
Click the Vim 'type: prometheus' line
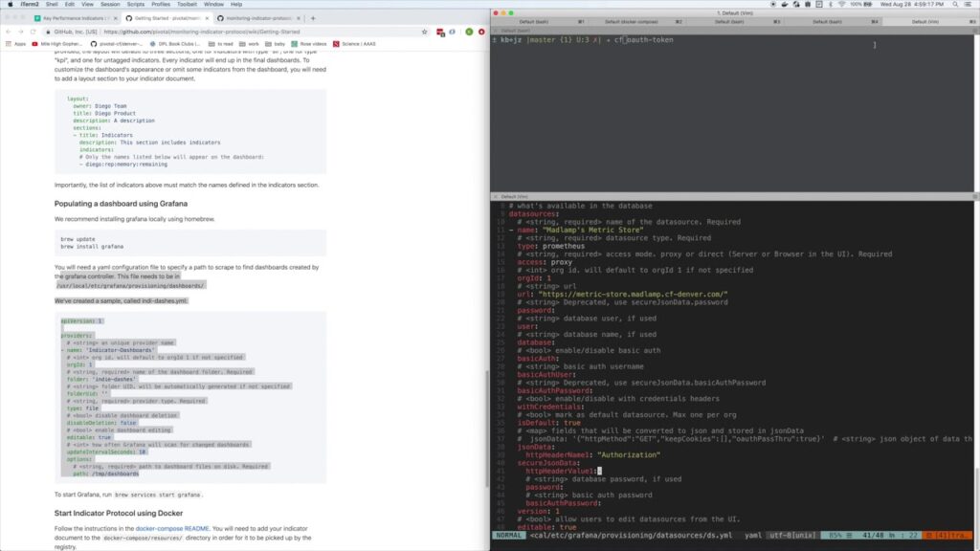tap(550, 246)
